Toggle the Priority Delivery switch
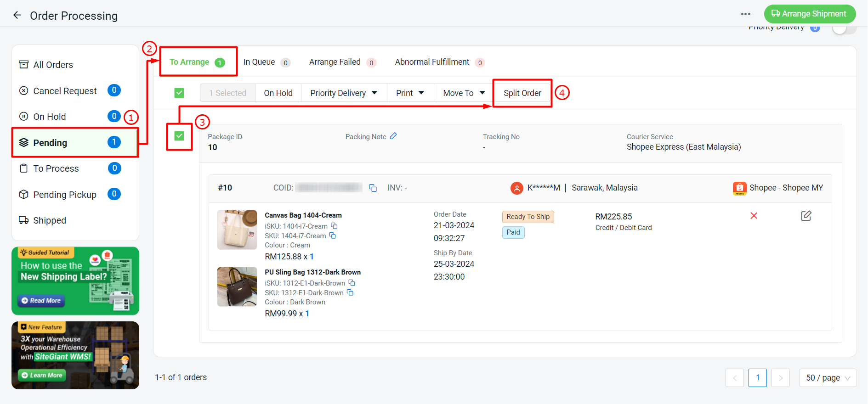The image size is (868, 404). point(844,28)
